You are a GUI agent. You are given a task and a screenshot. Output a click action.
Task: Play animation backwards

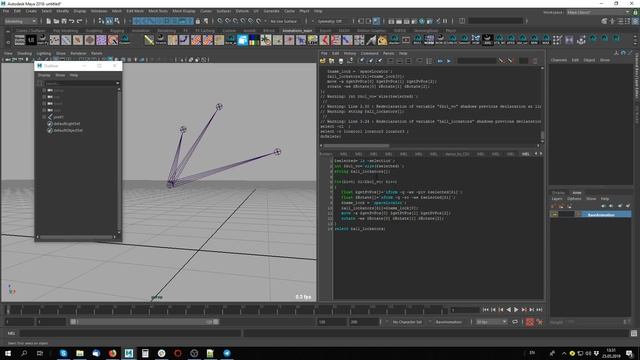509,310
